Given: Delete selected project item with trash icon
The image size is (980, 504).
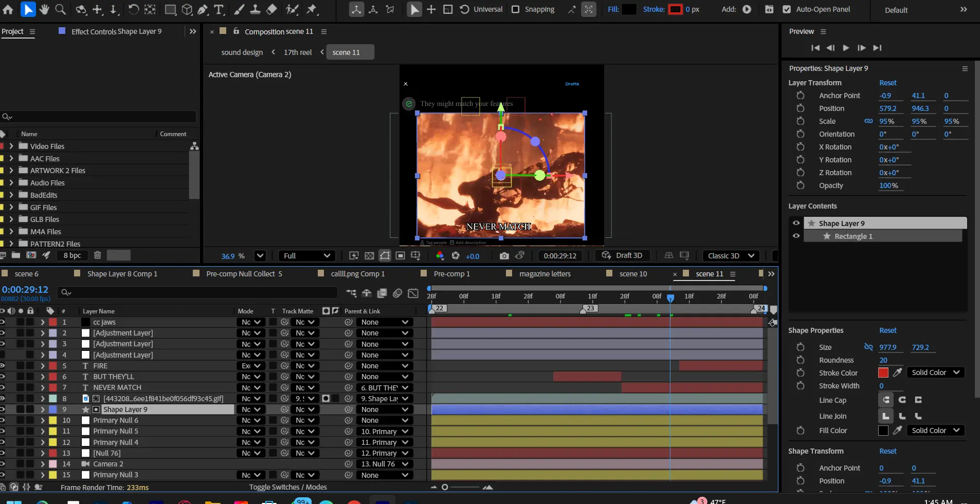Looking at the screenshot, I should 97,255.
